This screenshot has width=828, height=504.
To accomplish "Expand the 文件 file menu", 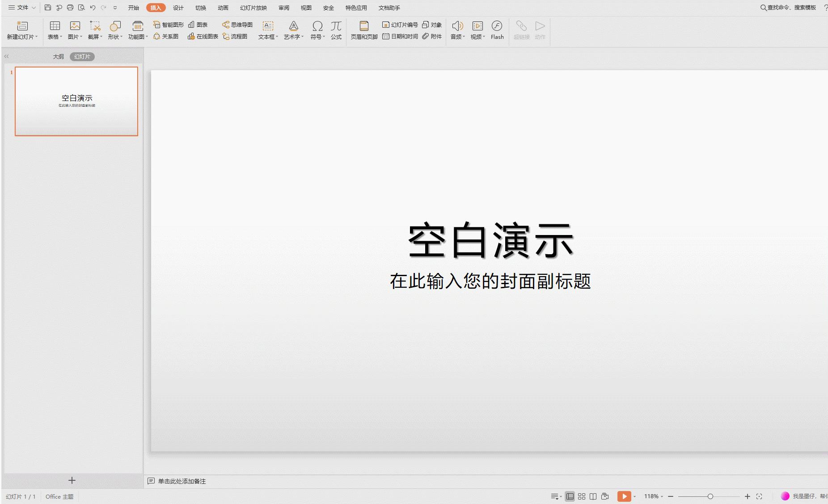I will 22,8.
